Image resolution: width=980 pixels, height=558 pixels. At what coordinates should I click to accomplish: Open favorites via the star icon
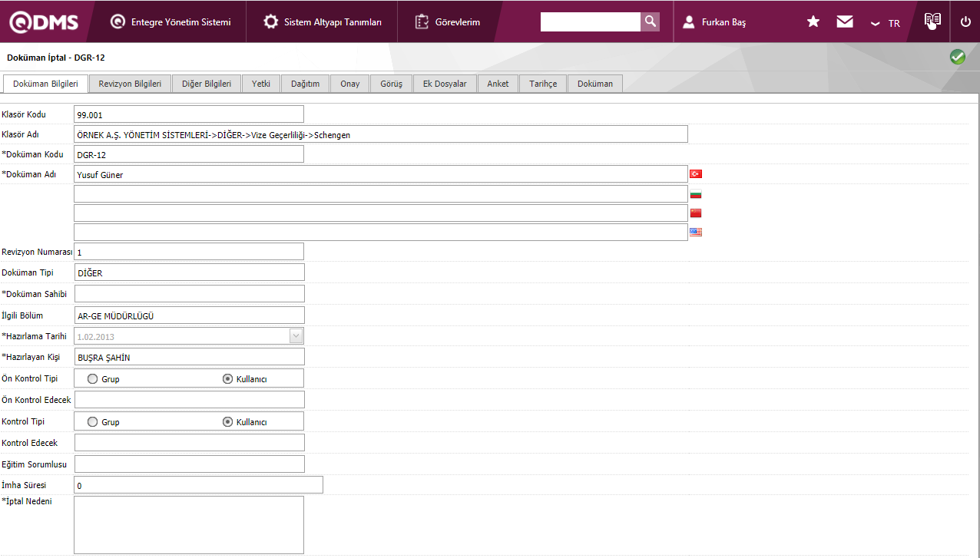[813, 22]
